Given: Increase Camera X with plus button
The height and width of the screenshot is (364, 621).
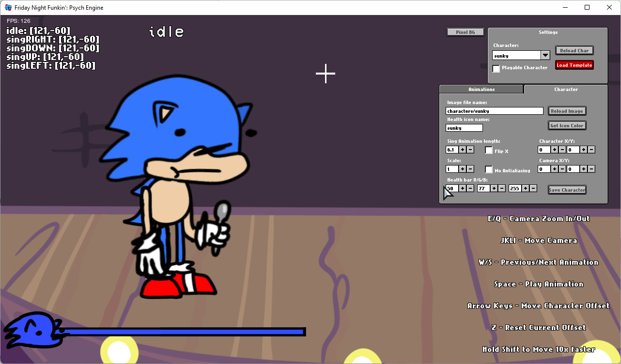Looking at the screenshot, I should click(x=555, y=169).
